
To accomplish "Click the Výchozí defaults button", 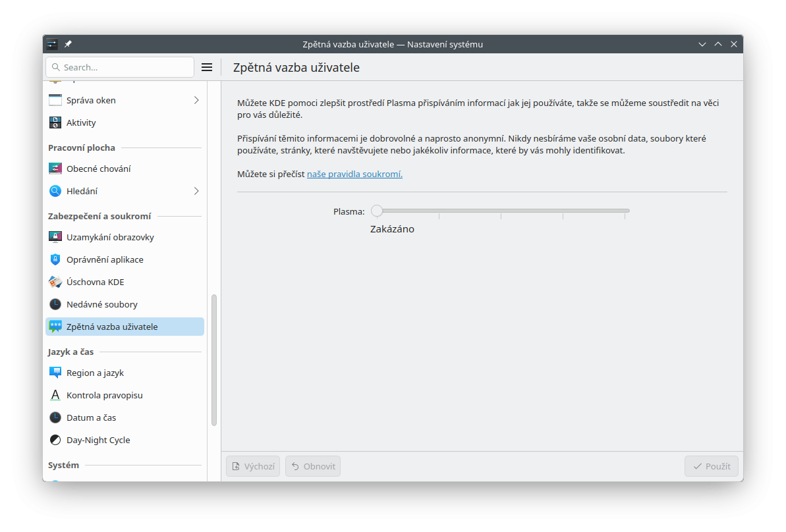I will [253, 466].
